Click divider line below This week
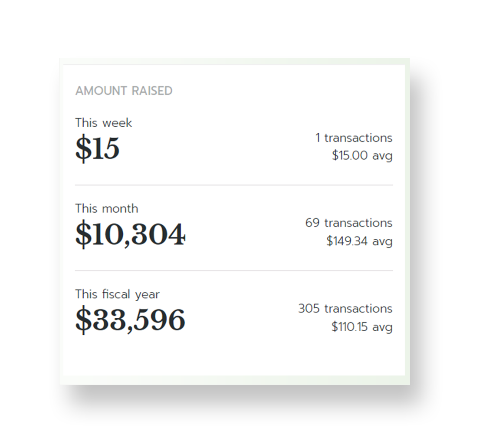 pyautogui.click(x=233, y=185)
